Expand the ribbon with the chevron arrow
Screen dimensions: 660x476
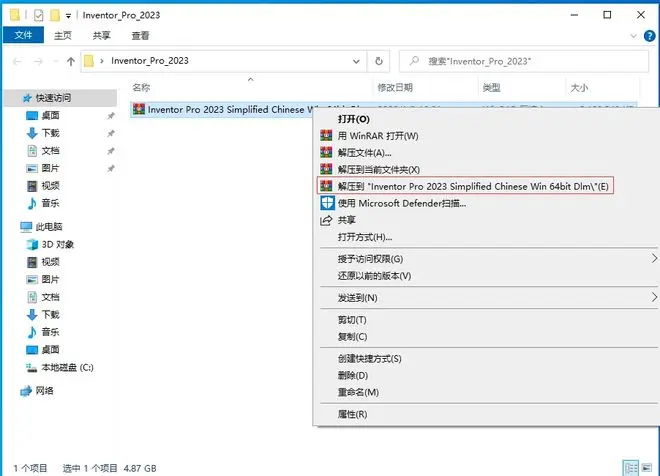[x=633, y=36]
